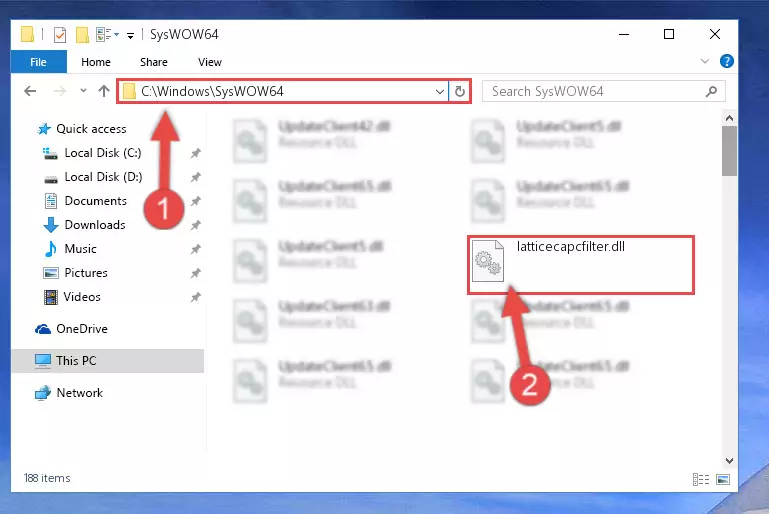Refresh the SysWOW64 folder view
Viewport: 769px width, 514px height.
460,92
